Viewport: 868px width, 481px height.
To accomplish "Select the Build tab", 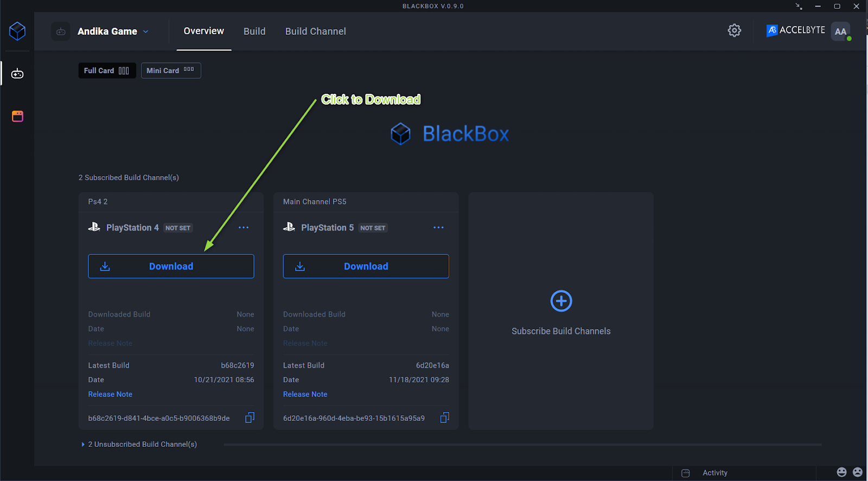I will pos(254,31).
